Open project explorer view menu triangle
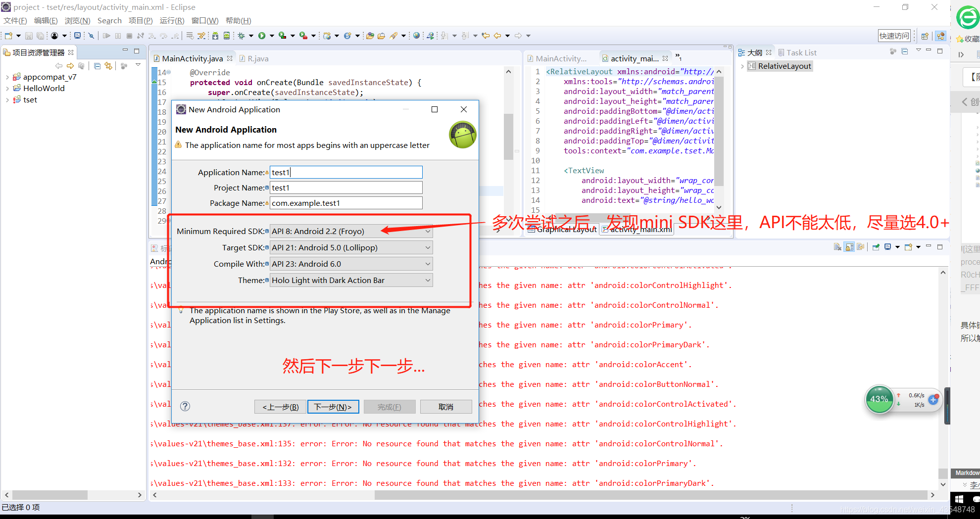 tap(138, 65)
